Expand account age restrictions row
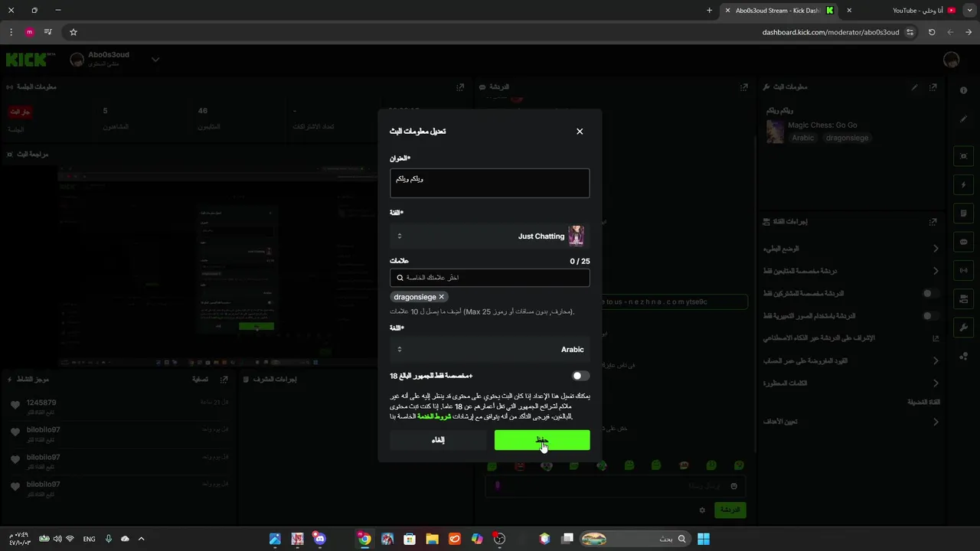 coord(851,360)
